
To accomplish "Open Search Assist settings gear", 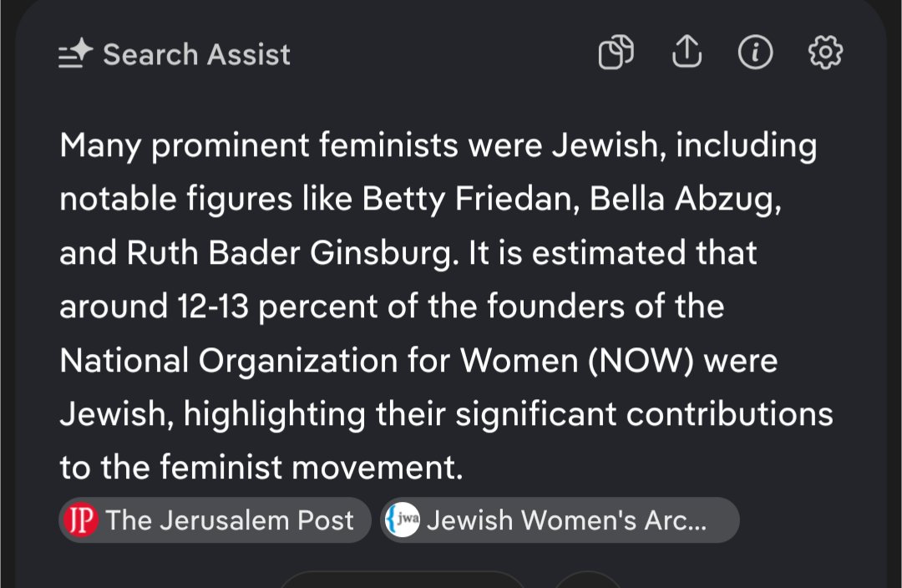I will (x=825, y=54).
